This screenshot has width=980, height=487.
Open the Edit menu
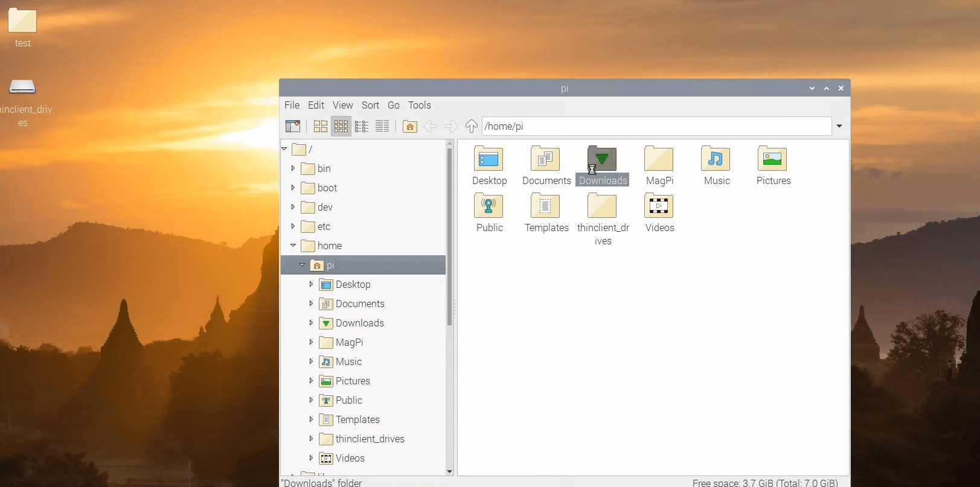[316, 105]
